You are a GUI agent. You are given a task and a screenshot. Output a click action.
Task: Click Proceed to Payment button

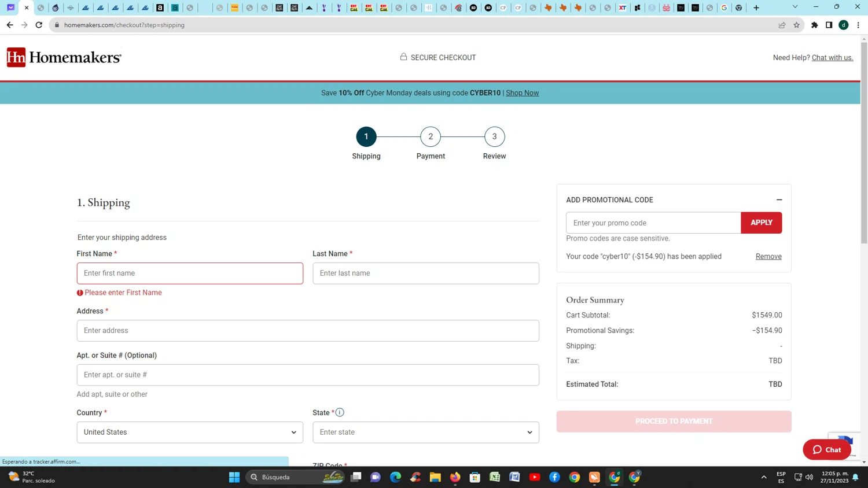[x=674, y=422]
